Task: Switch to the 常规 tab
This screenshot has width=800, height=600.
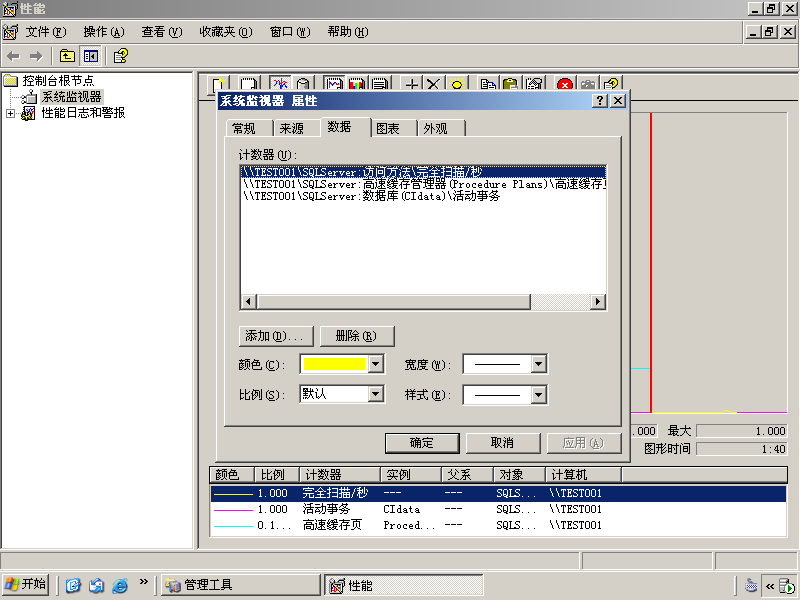Action: 249,129
